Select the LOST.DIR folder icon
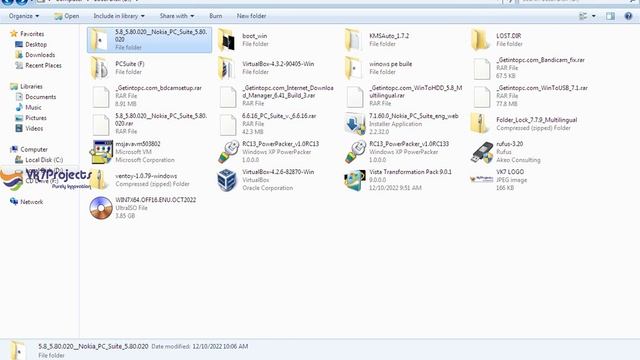The image size is (640, 360). (480, 40)
